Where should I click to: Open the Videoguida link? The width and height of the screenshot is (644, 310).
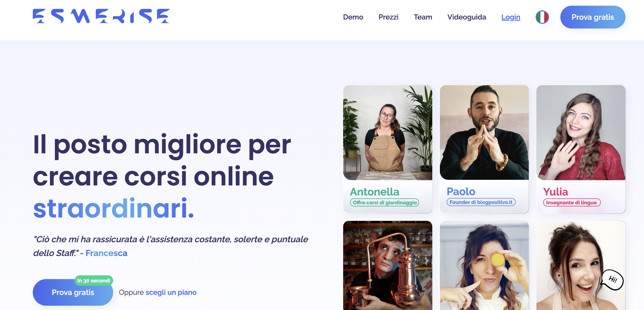click(x=466, y=17)
